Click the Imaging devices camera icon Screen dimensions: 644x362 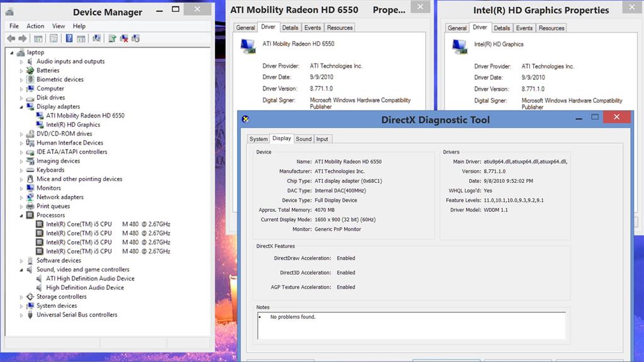coord(30,161)
